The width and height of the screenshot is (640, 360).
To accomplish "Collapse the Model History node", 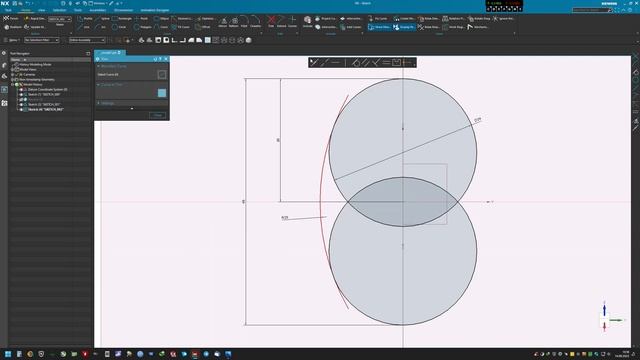I will click(x=13, y=84).
